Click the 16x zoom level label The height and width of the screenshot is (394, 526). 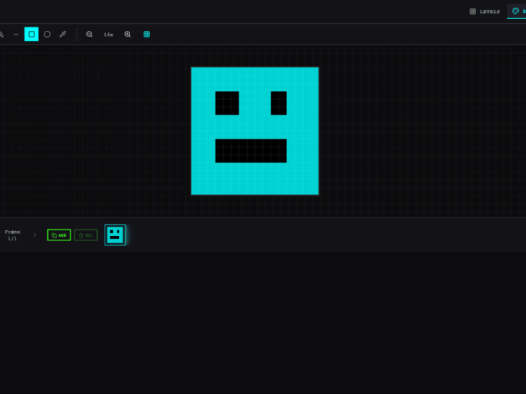(x=108, y=35)
